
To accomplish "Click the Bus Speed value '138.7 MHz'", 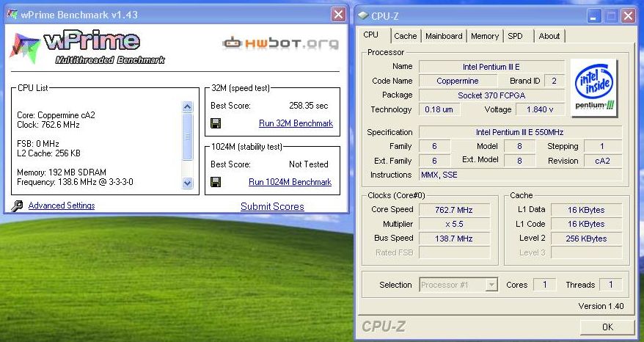I will [x=454, y=239].
